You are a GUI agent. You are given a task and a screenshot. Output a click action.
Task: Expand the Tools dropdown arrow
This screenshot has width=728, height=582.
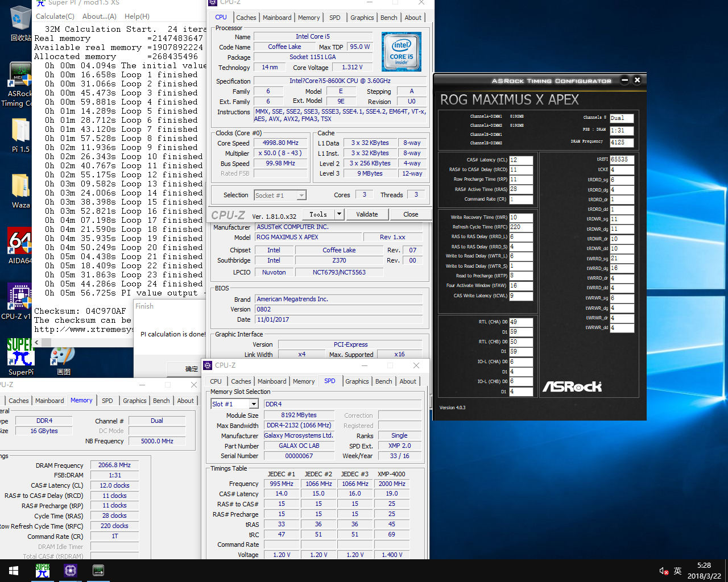click(x=340, y=214)
